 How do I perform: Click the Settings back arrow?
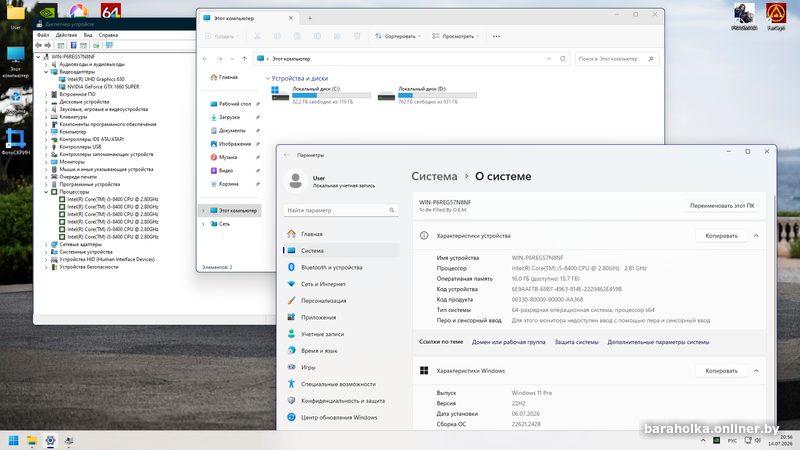point(286,155)
